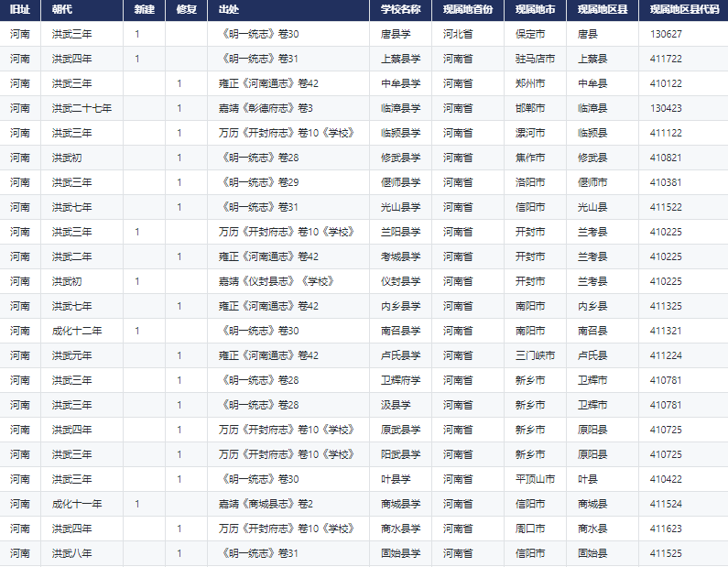Select the school name cell 商城县学

point(401,504)
